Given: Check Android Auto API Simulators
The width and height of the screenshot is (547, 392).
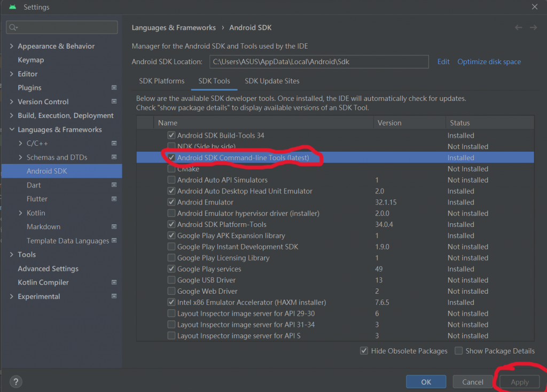Looking at the screenshot, I should tap(171, 180).
